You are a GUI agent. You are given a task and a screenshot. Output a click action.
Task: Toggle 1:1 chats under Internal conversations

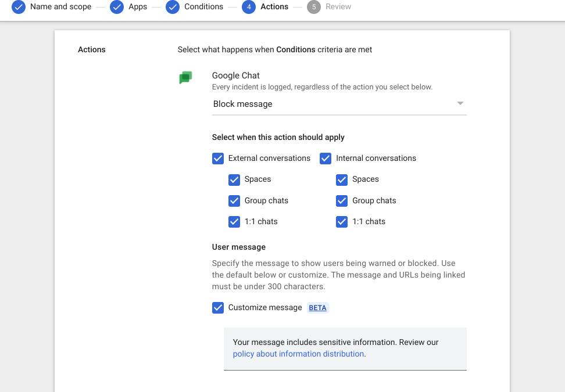tap(342, 222)
